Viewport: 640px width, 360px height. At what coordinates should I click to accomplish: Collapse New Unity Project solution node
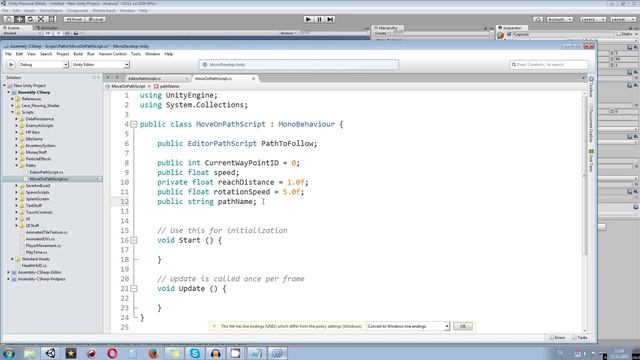coord(5,86)
